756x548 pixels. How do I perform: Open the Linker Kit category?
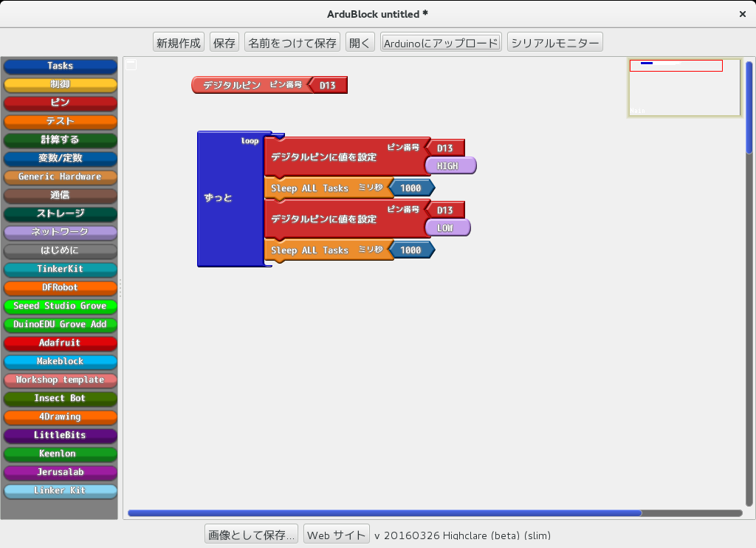tap(61, 490)
